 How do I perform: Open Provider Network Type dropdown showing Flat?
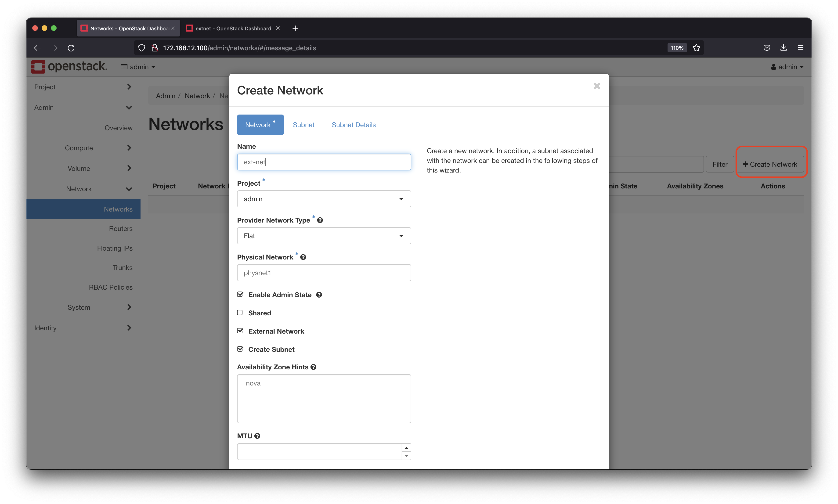(x=324, y=236)
